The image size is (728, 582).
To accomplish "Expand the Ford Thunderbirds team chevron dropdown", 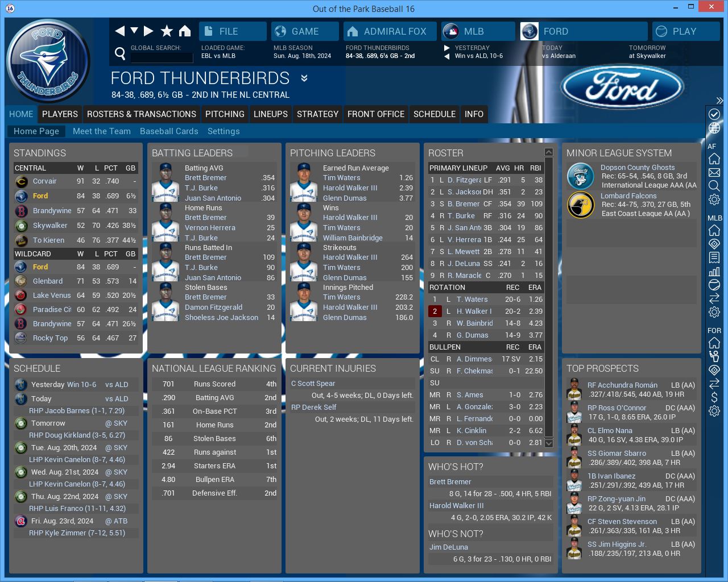I will click(304, 78).
